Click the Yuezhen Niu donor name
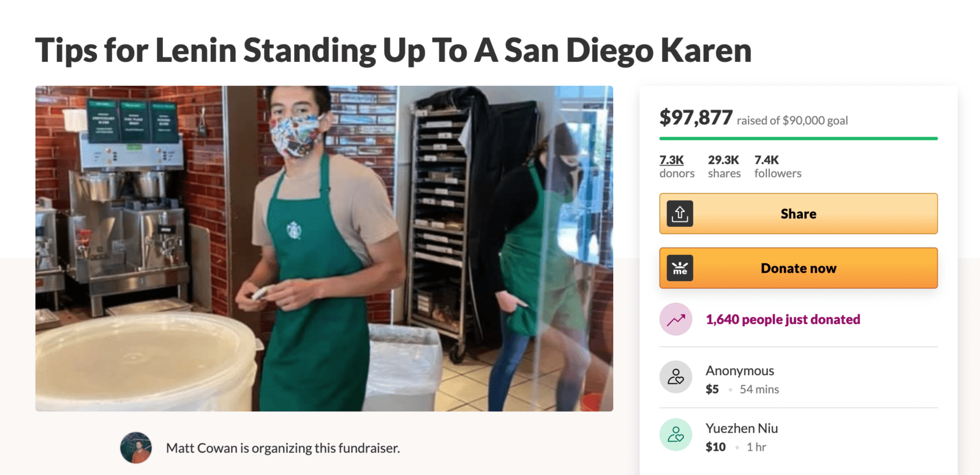Screen dimensions: 980x475 click(741, 428)
